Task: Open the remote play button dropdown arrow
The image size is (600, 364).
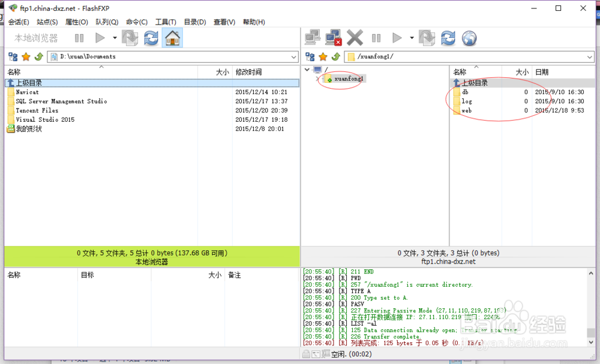Action: point(412,38)
